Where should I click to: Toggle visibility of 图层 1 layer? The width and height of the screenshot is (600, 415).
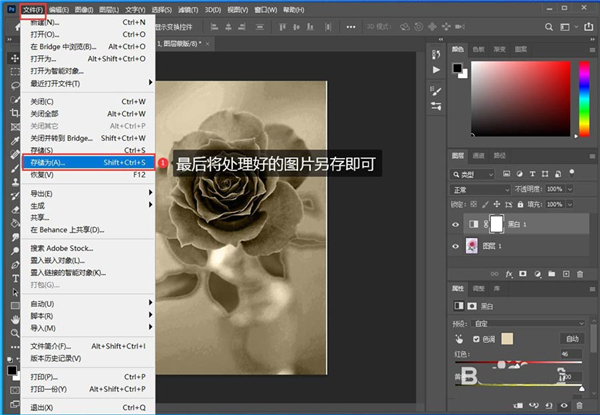(457, 247)
